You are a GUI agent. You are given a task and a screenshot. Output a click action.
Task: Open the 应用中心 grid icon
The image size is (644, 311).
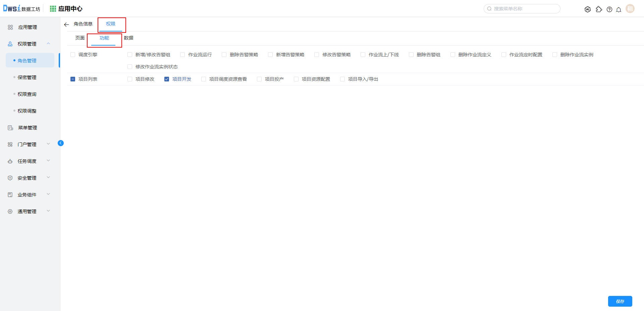53,9
